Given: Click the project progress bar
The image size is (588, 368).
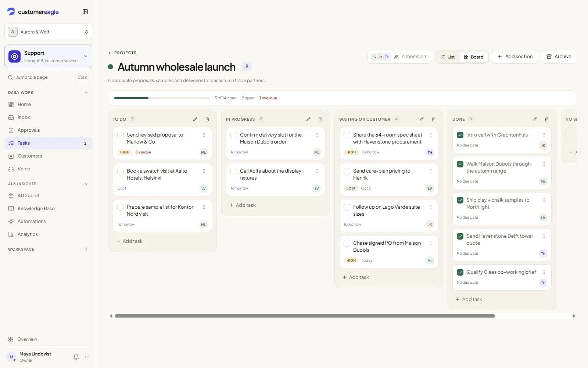Looking at the screenshot, I should pyautogui.click(x=162, y=98).
